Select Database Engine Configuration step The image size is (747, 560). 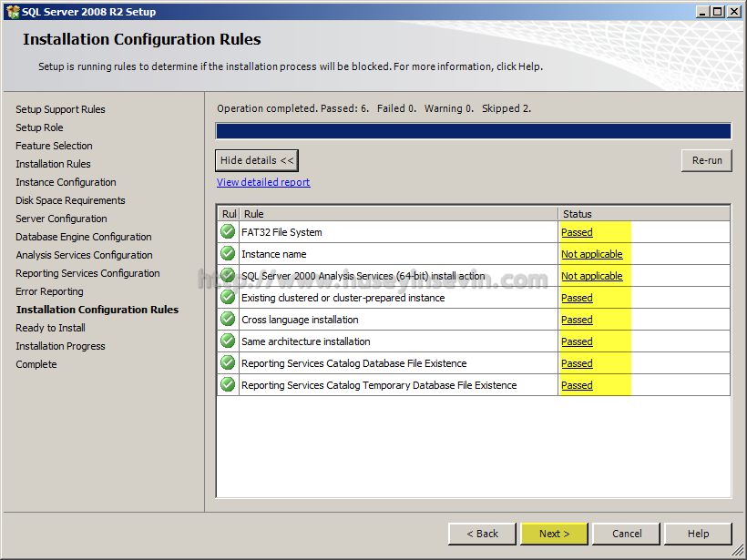[84, 237]
